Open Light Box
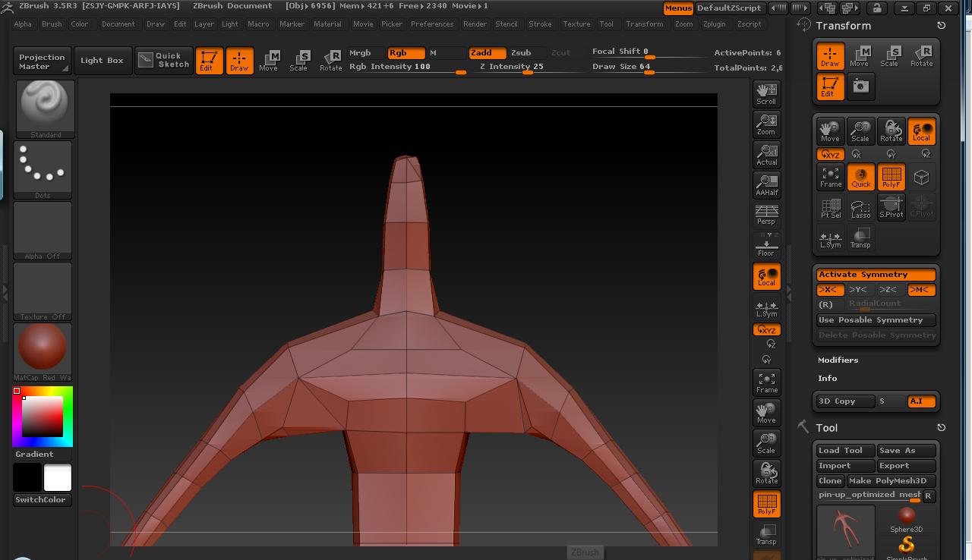The image size is (972, 560). [103, 60]
